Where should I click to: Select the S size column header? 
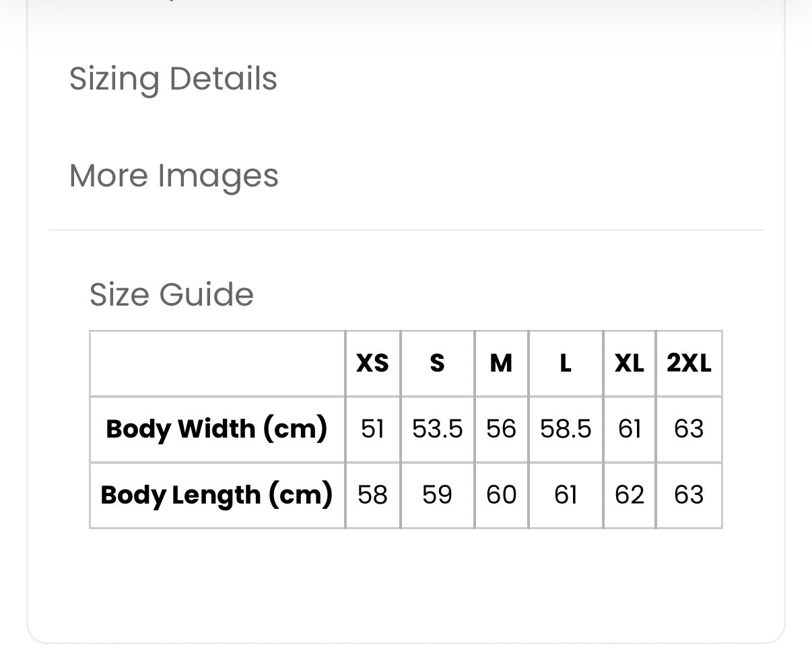pos(437,364)
